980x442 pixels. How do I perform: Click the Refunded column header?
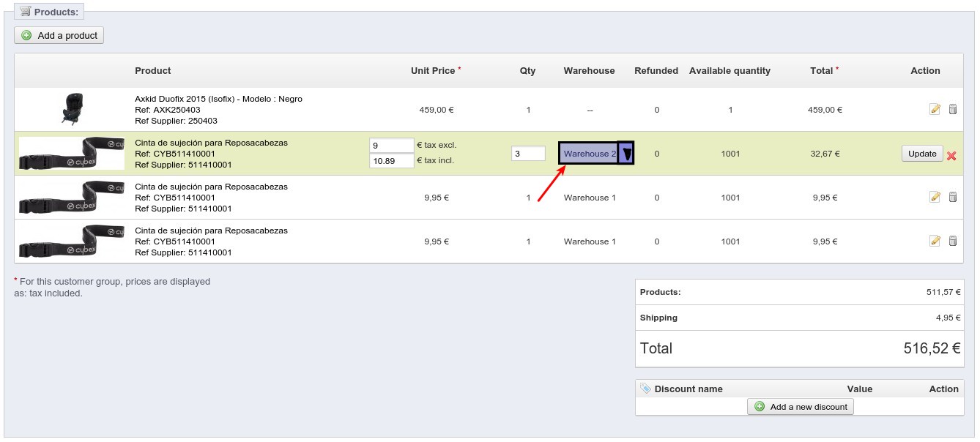coord(656,70)
